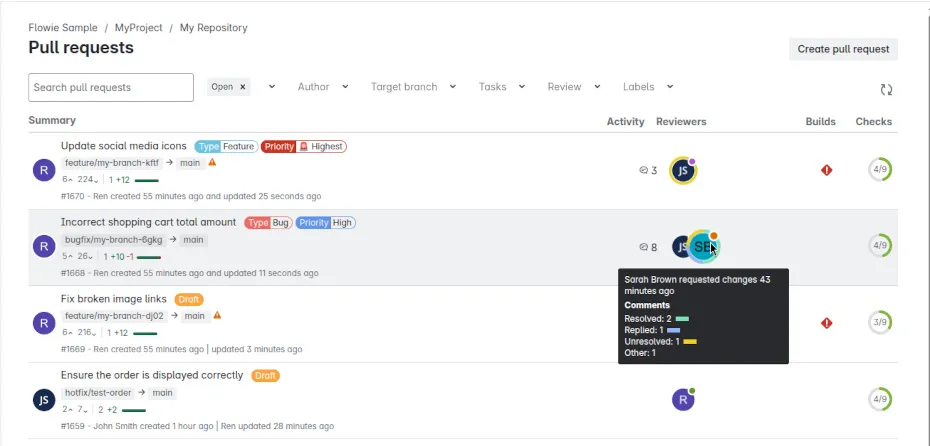Open the 3/9 checks circle for Fix broken image links

coord(880,323)
